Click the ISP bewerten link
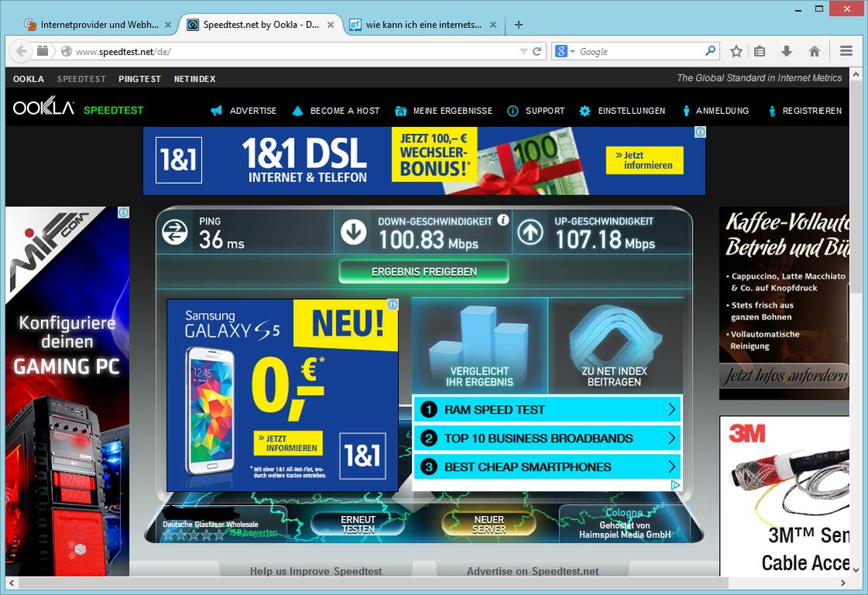The height and width of the screenshot is (595, 868). pyautogui.click(x=253, y=532)
